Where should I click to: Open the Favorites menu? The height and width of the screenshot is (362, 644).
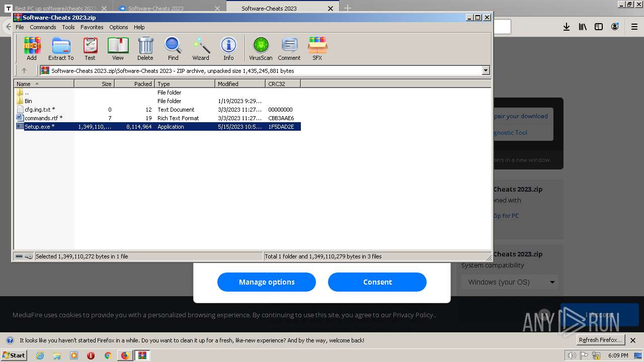(x=92, y=27)
